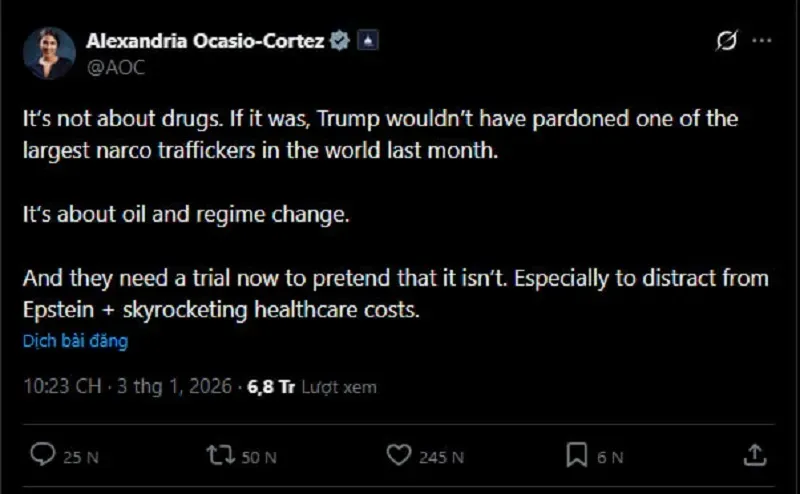Open the @AOC handle link
This screenshot has width=800, height=494.
pyautogui.click(x=111, y=65)
